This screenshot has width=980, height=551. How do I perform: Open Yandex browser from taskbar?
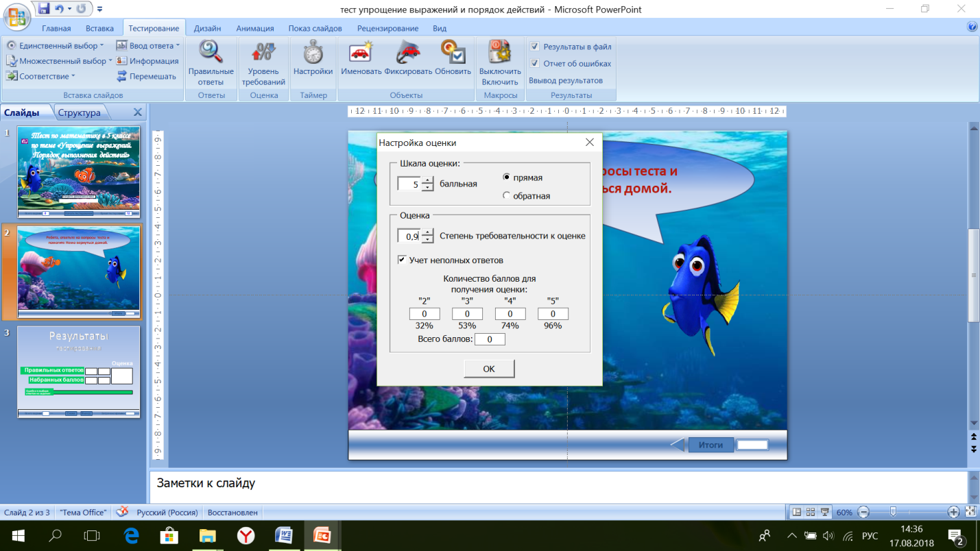246,535
